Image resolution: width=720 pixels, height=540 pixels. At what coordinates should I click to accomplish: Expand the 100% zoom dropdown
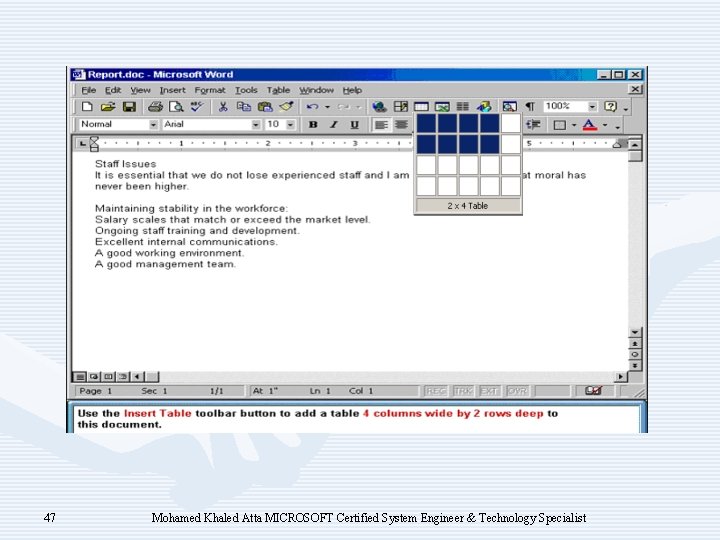click(x=592, y=107)
